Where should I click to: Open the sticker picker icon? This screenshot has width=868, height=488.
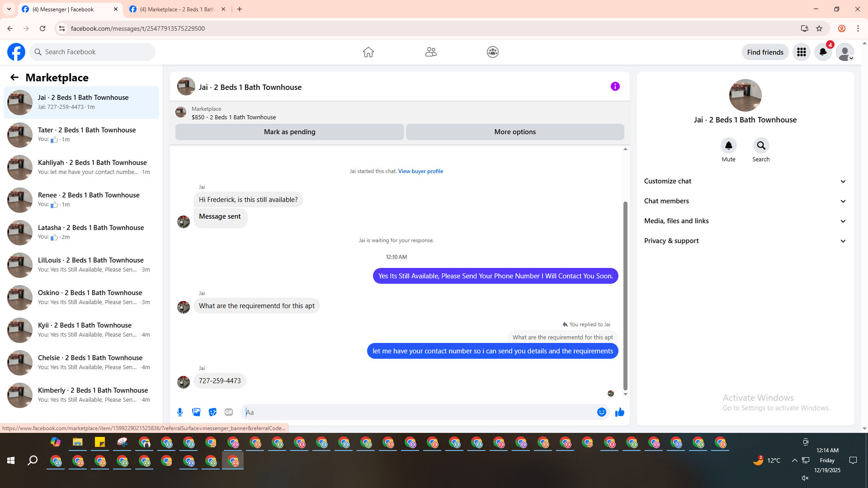click(212, 412)
